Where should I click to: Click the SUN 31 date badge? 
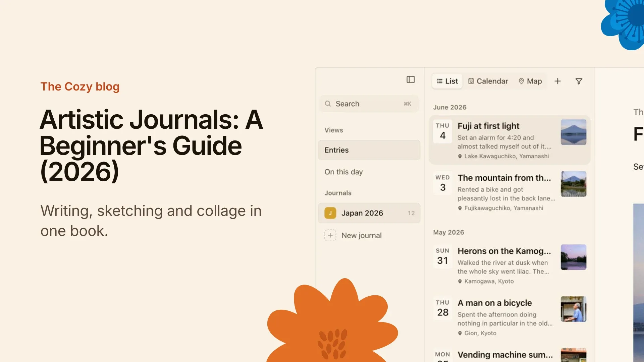click(x=443, y=256)
